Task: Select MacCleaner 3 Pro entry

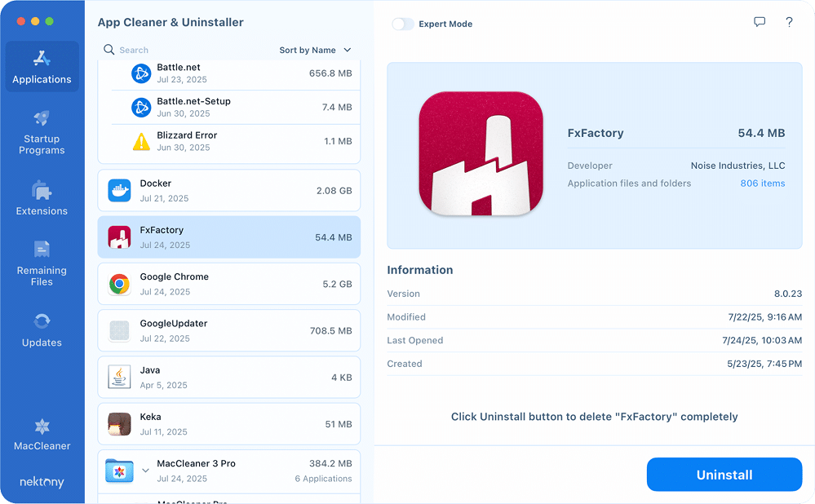Action: [x=228, y=471]
